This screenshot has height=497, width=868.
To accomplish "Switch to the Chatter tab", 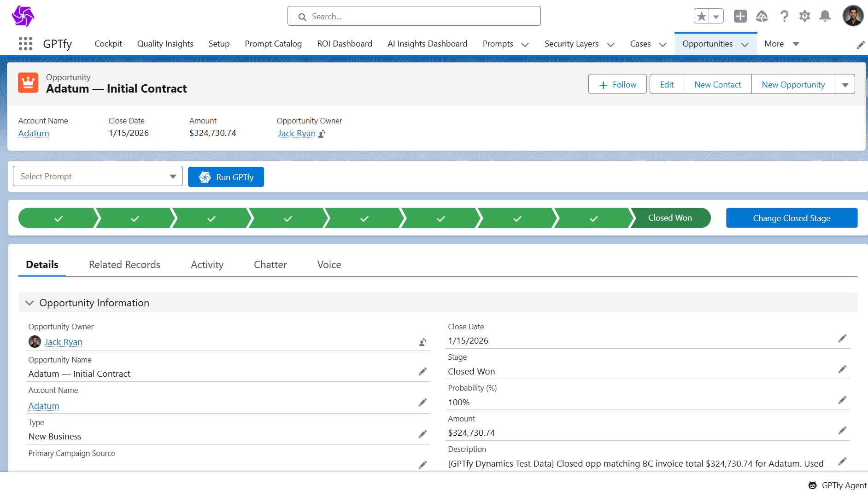I will [x=270, y=264].
